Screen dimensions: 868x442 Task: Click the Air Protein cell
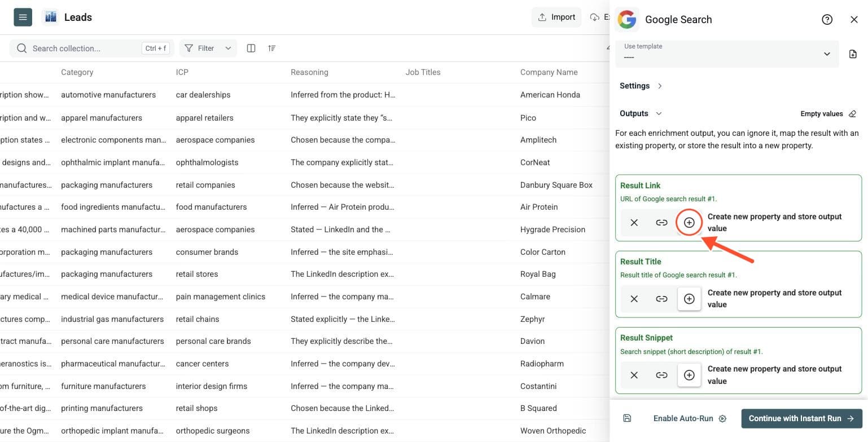click(x=539, y=207)
